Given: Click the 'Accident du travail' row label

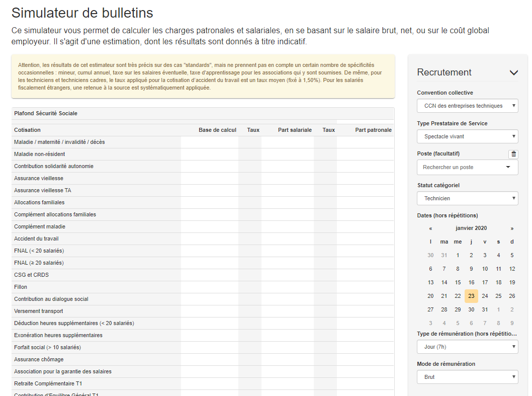Looking at the screenshot, I should click(x=36, y=239).
